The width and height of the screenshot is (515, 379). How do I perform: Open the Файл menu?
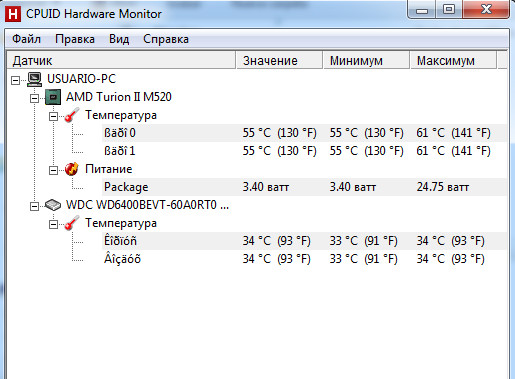pyautogui.click(x=26, y=39)
